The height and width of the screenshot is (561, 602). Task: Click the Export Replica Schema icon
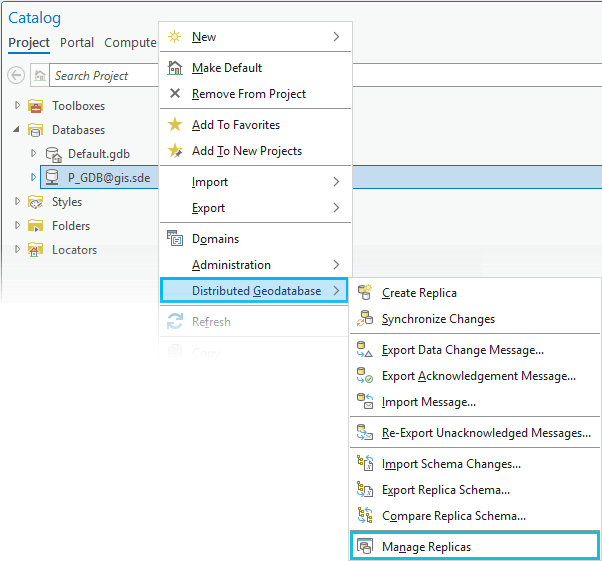click(365, 490)
